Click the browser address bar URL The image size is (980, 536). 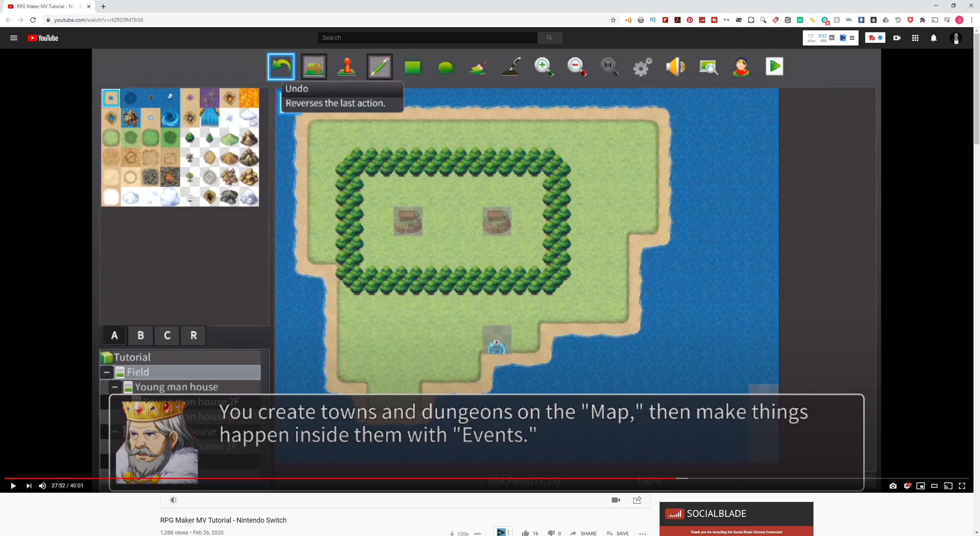click(99, 20)
